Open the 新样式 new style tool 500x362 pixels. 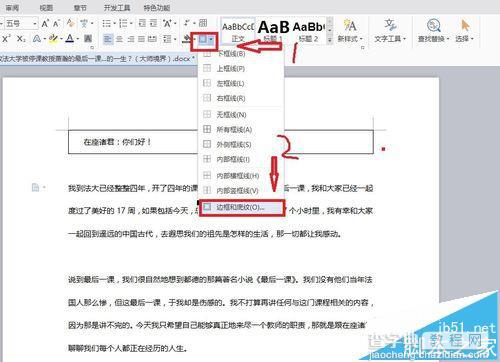tap(350, 31)
